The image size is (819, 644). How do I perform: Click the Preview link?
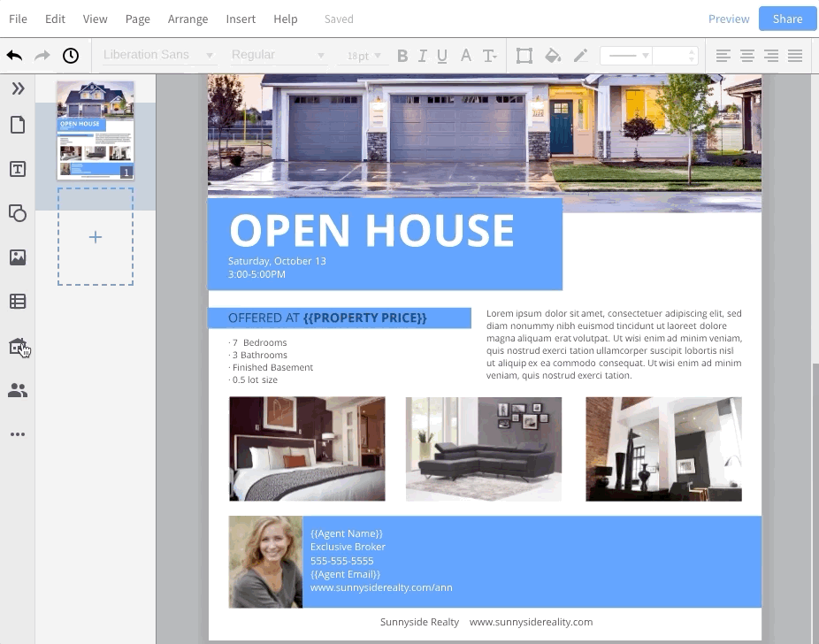click(x=729, y=19)
